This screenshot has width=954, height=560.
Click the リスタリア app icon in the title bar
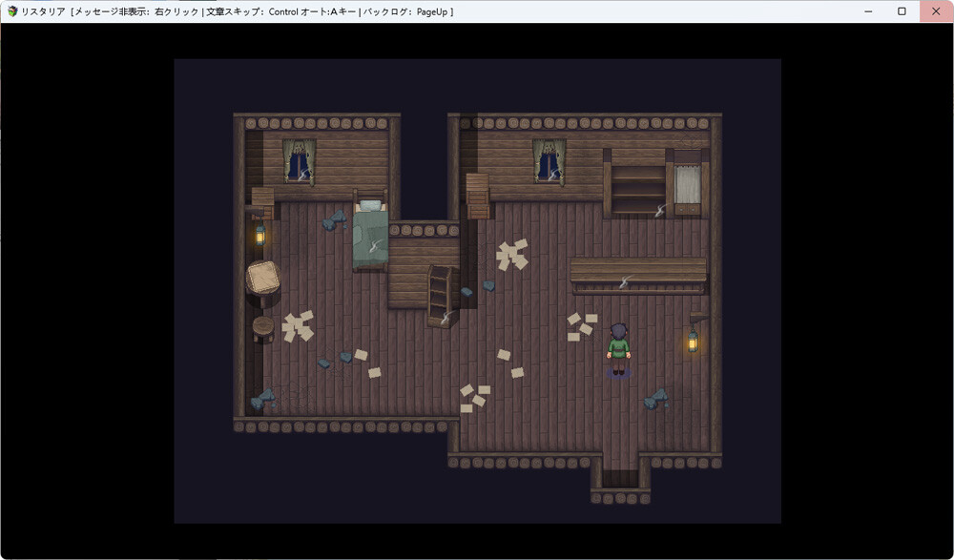pos(12,11)
